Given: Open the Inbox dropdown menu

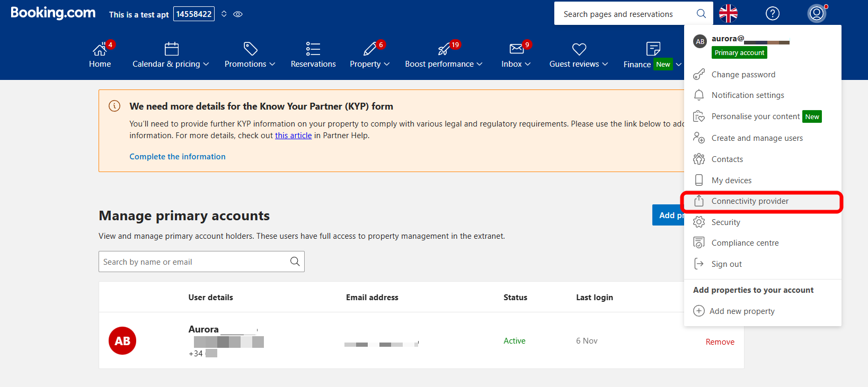Looking at the screenshot, I should [x=516, y=64].
